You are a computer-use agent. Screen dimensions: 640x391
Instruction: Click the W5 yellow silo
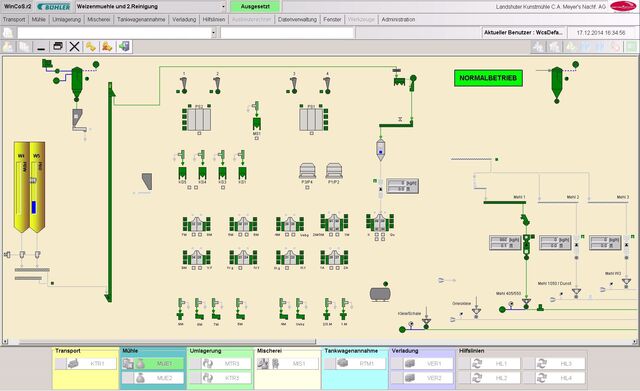pos(37,187)
